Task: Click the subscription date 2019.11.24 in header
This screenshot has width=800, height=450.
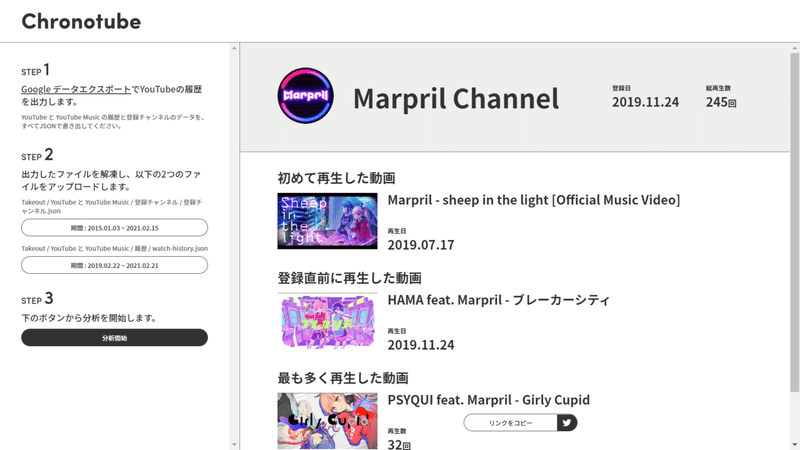Action: pos(645,102)
